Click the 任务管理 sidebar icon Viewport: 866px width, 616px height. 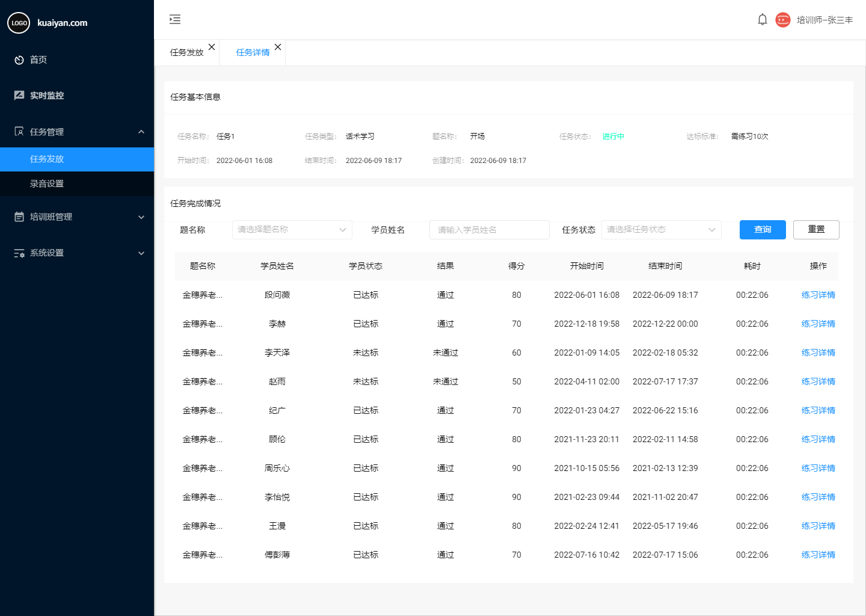coord(19,132)
